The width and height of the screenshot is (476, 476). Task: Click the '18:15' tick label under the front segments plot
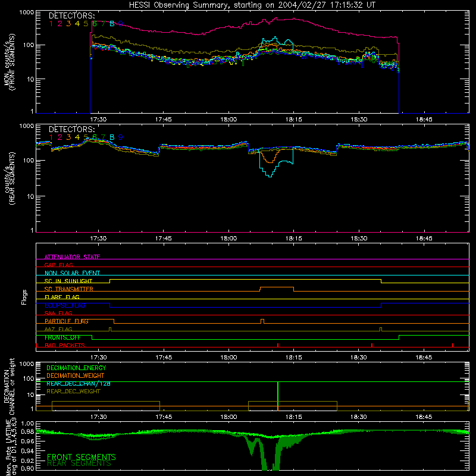[293, 120]
